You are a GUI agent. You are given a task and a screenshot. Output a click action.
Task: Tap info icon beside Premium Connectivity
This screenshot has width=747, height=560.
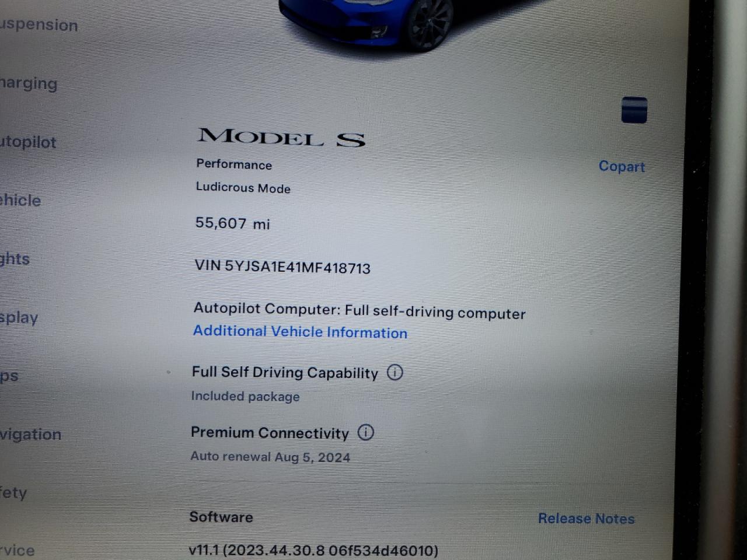365,432
